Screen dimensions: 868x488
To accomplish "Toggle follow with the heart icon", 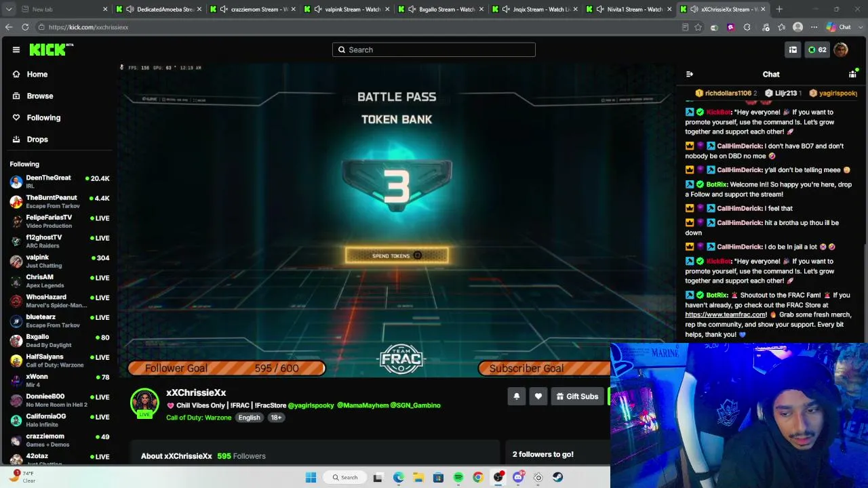I will (538, 396).
